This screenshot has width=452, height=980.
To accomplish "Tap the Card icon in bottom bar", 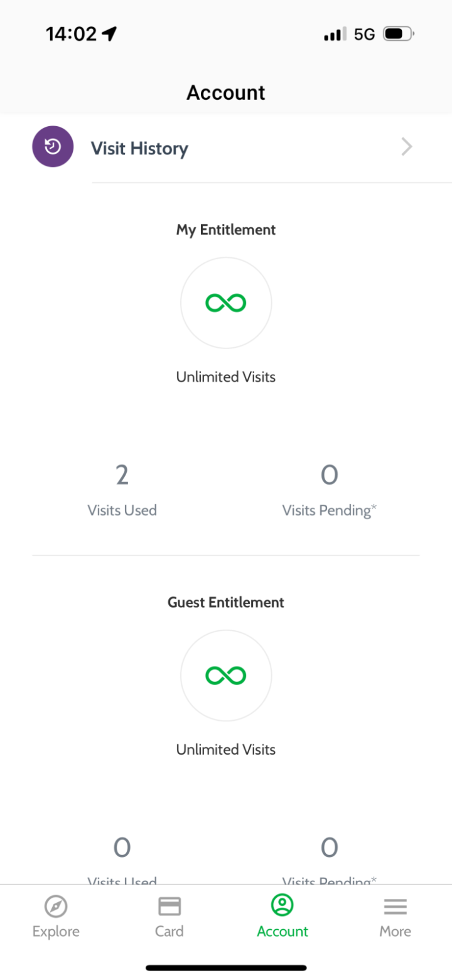I will tap(169, 906).
